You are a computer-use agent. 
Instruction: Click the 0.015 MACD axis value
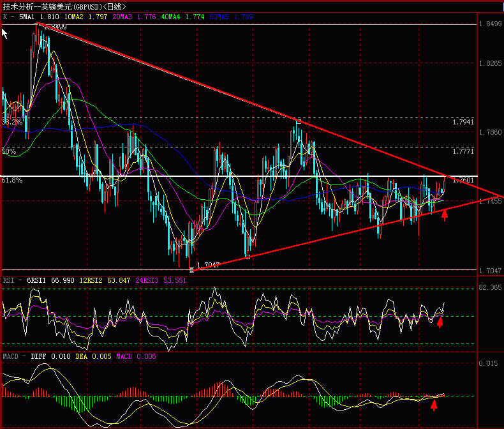click(x=488, y=363)
